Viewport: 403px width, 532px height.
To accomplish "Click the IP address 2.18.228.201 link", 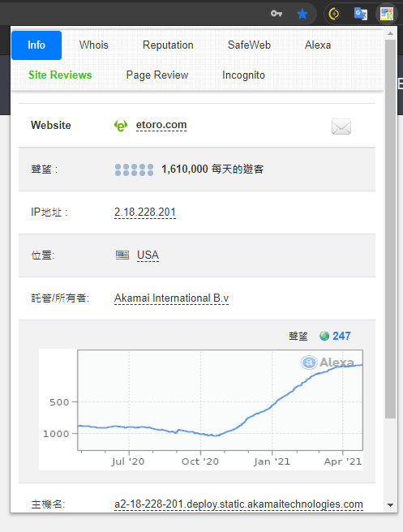I will pyautogui.click(x=145, y=212).
